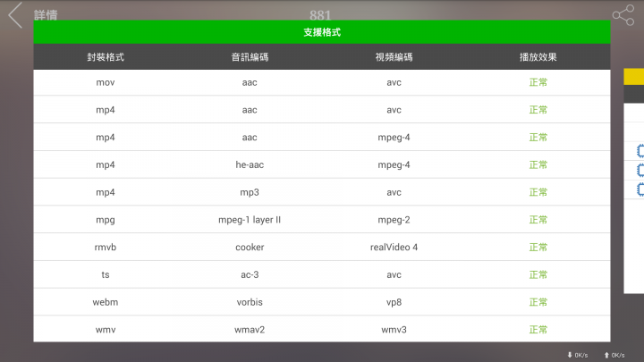Click the wmv3 video codec cell
Viewport: 644px width, 362px height.
click(394, 330)
